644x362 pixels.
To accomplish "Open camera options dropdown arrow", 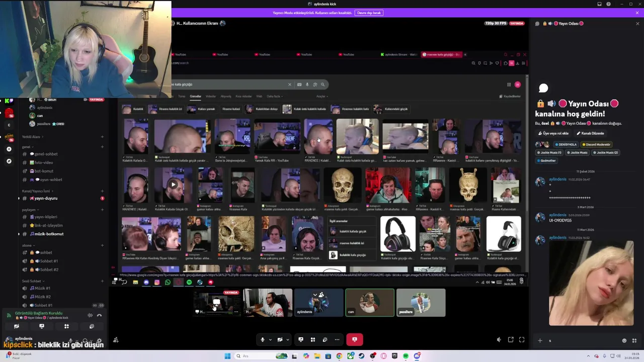I will (288, 339).
